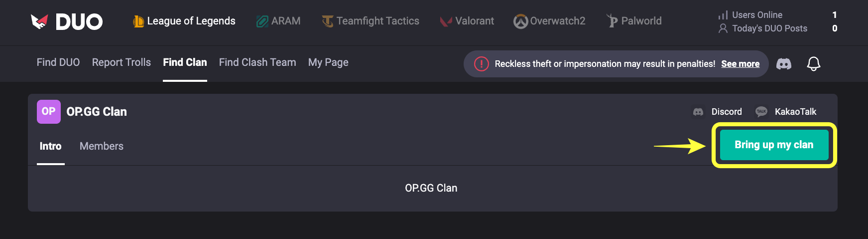Open Find Clash Team page
Image resolution: width=868 pixels, height=239 pixels.
[257, 62]
